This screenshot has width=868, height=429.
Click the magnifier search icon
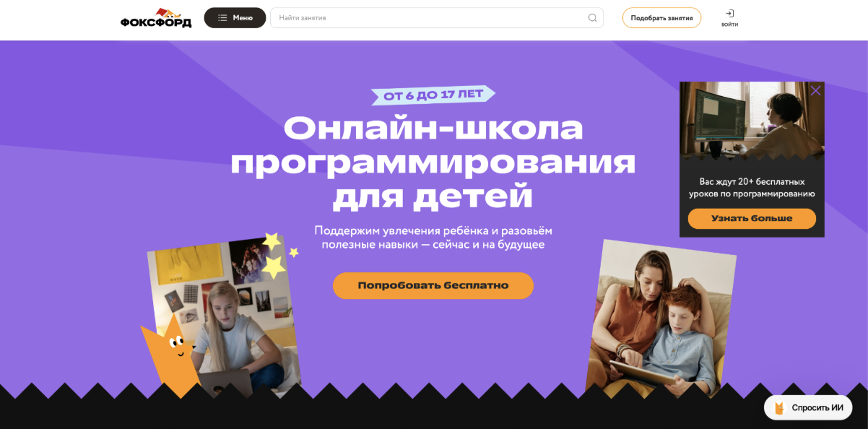point(593,18)
